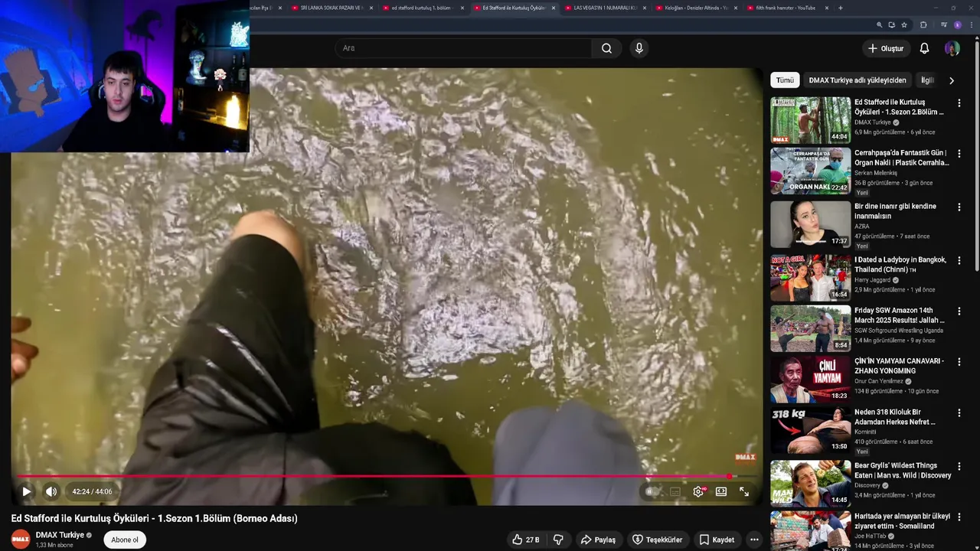The height and width of the screenshot is (551, 980).
Task: Open more actions ellipsis below video
Action: (x=754, y=540)
